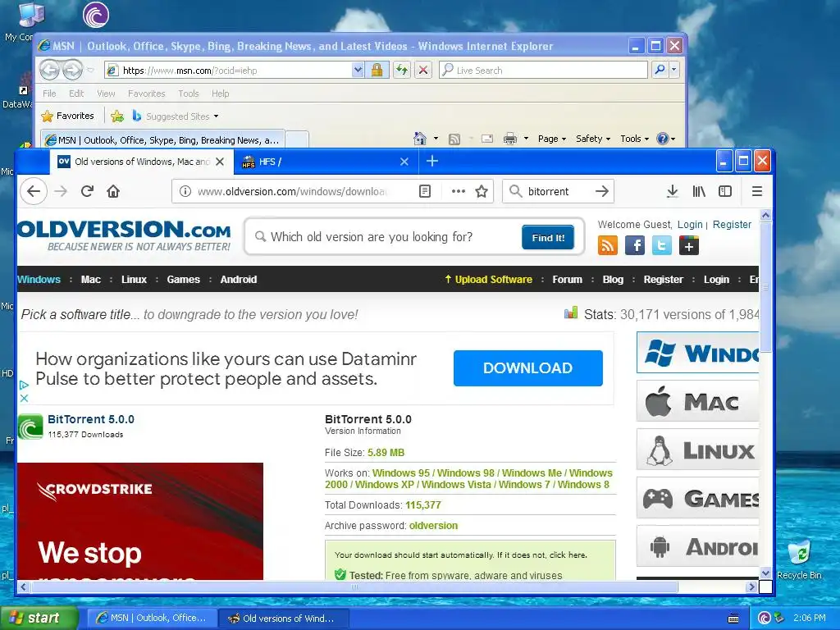The width and height of the screenshot is (840, 630).
Task: Switch to the HFS / tab
Action: [323, 162]
